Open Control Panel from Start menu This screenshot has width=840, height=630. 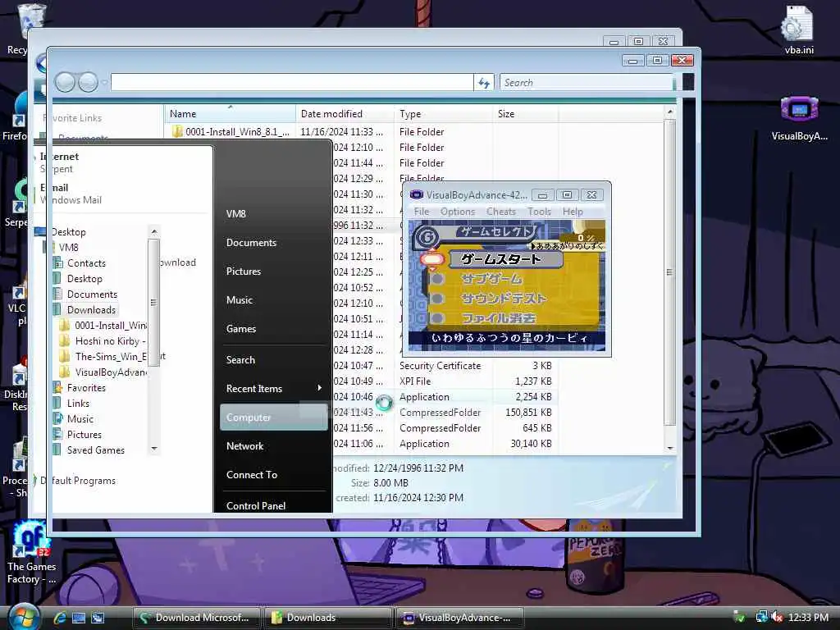[x=256, y=505]
